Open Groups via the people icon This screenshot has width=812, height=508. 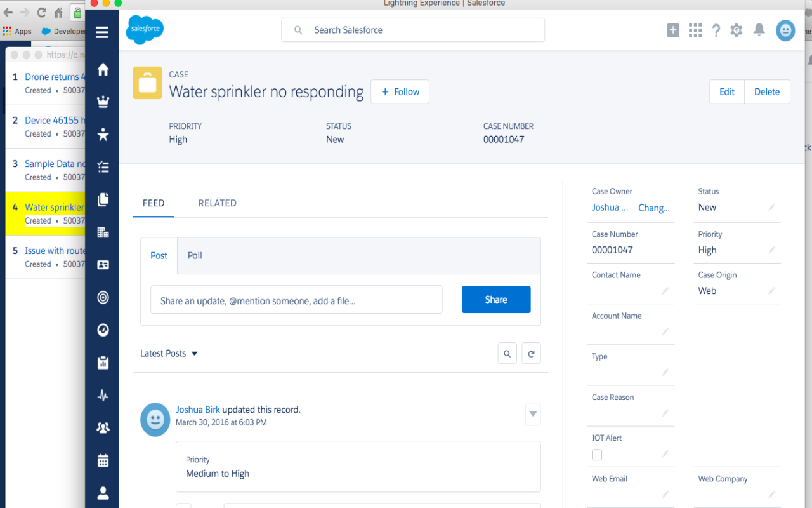[102, 427]
